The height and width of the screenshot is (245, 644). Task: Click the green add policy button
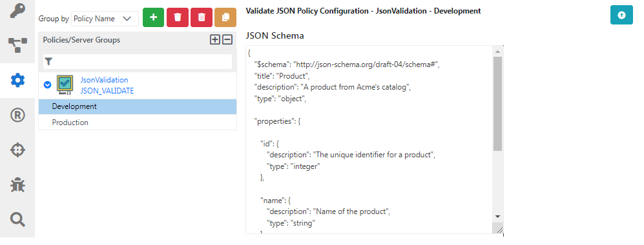click(153, 17)
